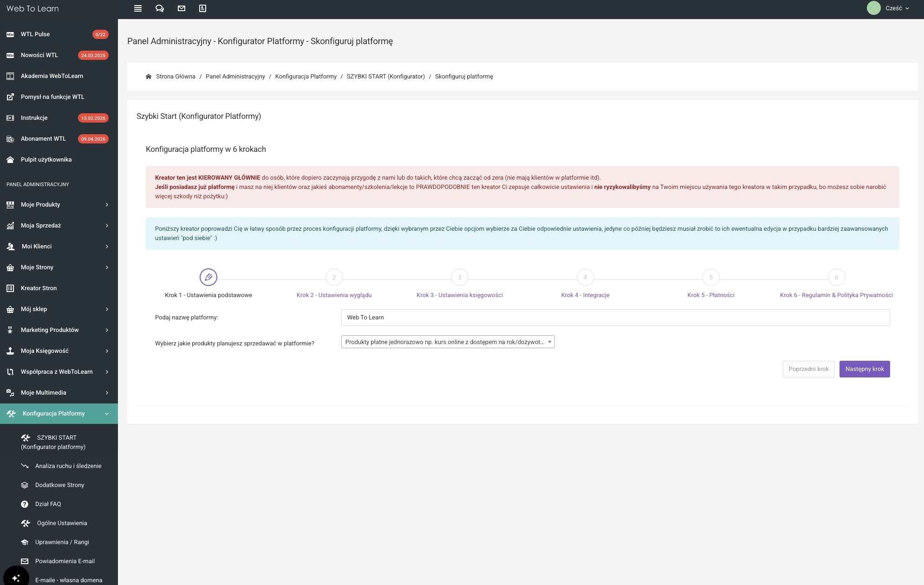The image size is (924, 585).
Task: Click step circle number 6
Action: point(836,277)
